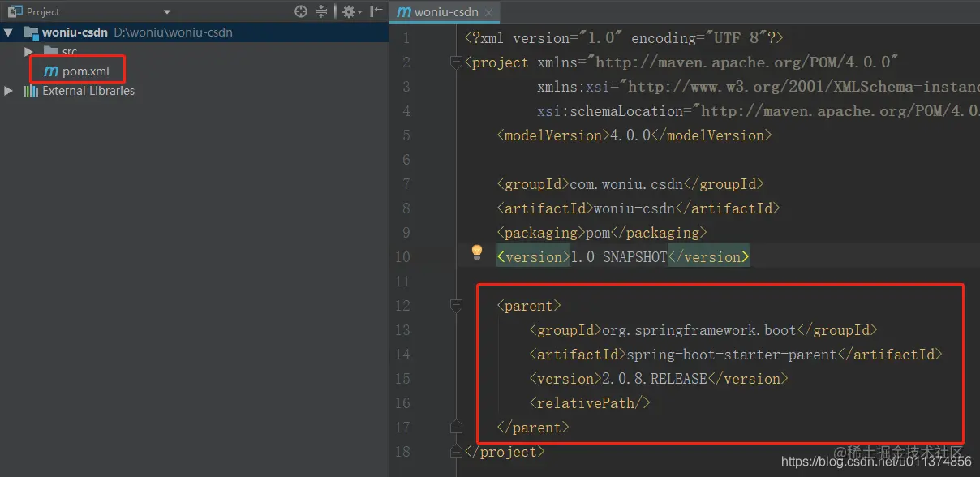The height and width of the screenshot is (477, 980).
Task: Click groupId org.springframework.boot text
Action: (x=699, y=330)
